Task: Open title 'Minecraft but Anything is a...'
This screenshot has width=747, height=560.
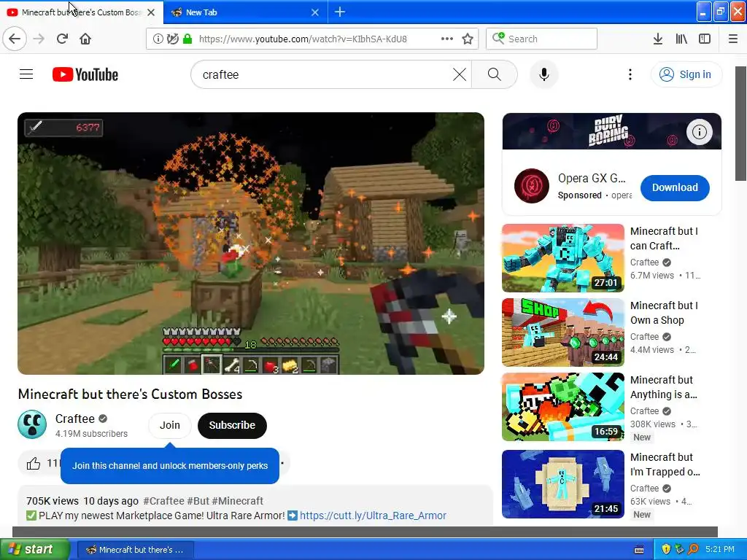Action: [x=664, y=387]
